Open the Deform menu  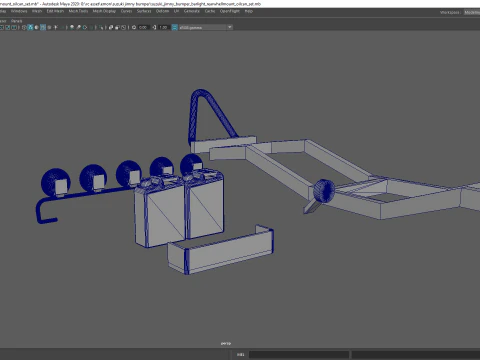tap(162, 11)
